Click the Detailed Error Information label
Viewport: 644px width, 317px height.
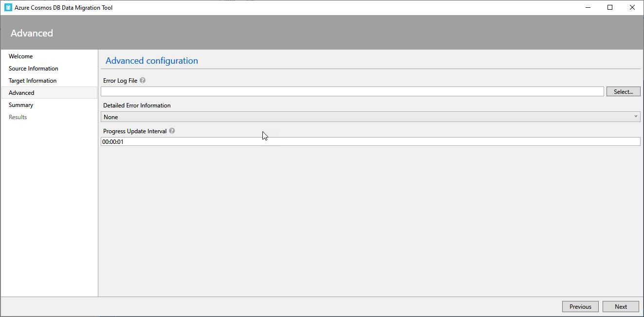[137, 105]
